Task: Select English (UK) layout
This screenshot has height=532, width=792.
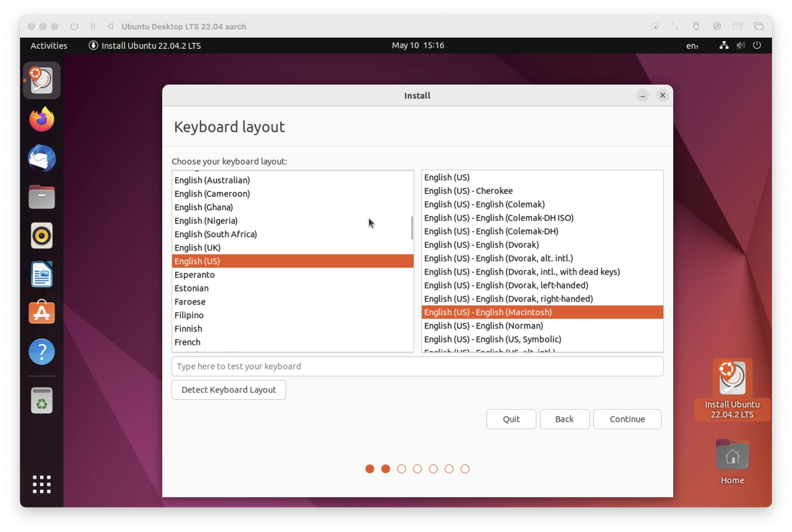Action: click(x=293, y=247)
